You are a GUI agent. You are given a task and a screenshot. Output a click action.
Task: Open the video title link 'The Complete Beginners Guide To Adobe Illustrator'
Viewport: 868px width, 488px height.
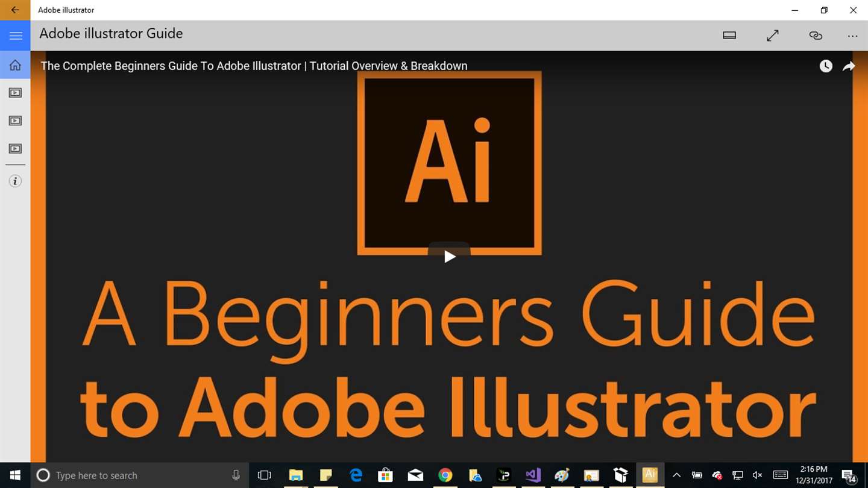(254, 66)
